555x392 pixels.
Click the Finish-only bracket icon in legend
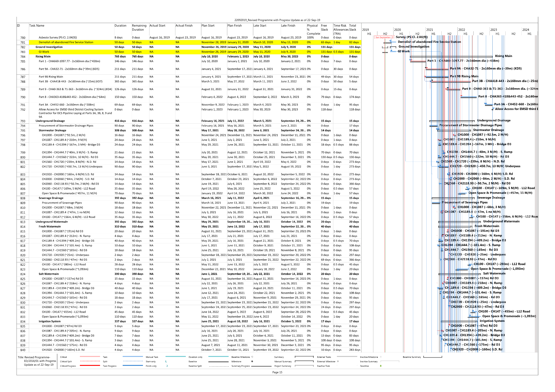click(167, 366)
